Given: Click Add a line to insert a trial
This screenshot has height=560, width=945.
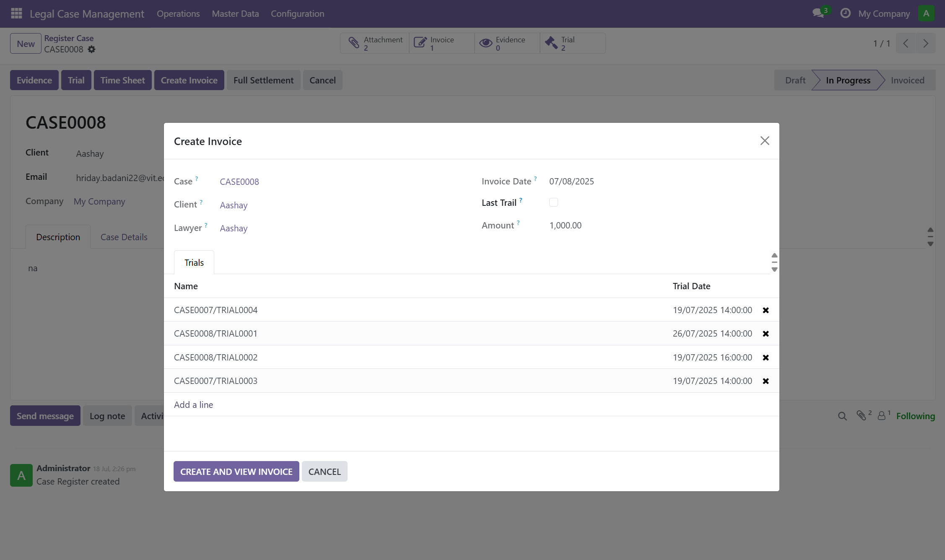Looking at the screenshot, I should coord(193,404).
